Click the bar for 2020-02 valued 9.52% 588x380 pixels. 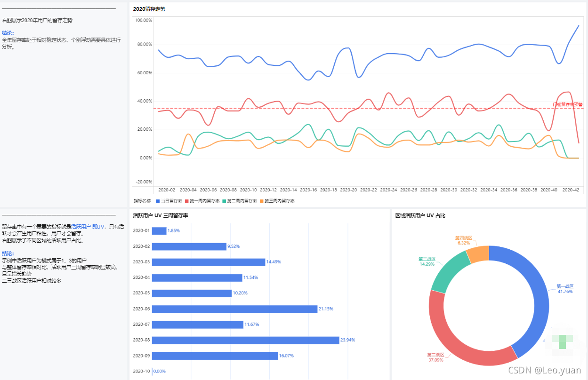coord(189,246)
